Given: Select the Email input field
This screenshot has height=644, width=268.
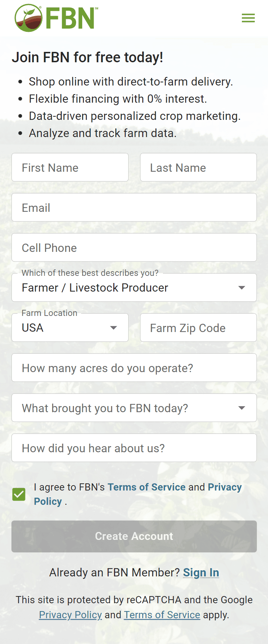Looking at the screenshot, I should (x=134, y=208).
